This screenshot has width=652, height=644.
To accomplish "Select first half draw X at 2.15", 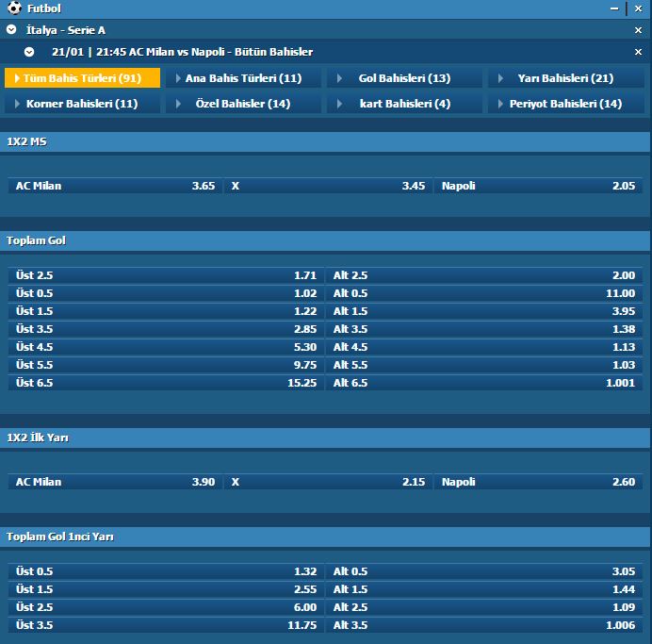I will [x=329, y=482].
